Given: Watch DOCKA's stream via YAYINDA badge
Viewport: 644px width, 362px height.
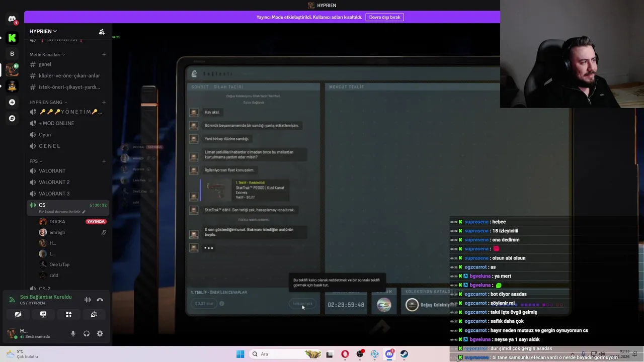Looking at the screenshot, I should (x=96, y=222).
